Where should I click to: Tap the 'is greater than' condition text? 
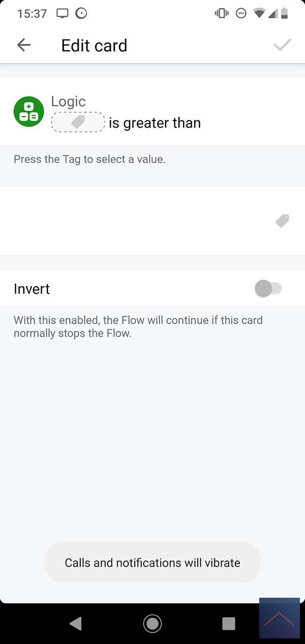(x=155, y=123)
